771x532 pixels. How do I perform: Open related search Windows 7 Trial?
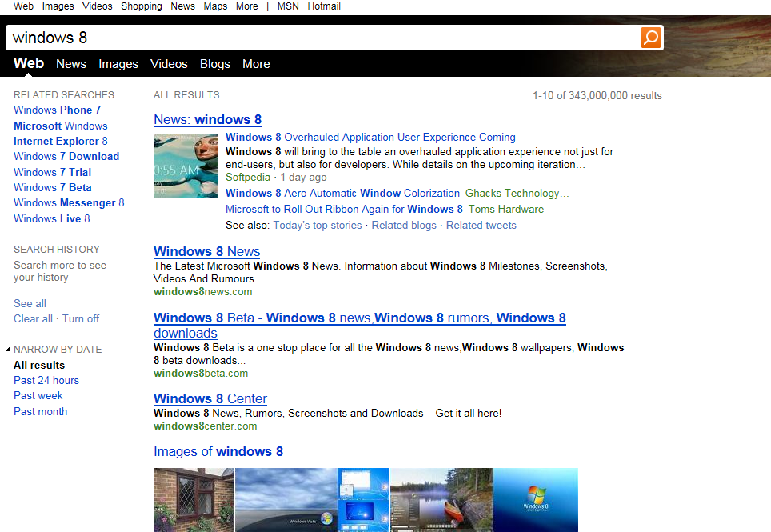[52, 173]
